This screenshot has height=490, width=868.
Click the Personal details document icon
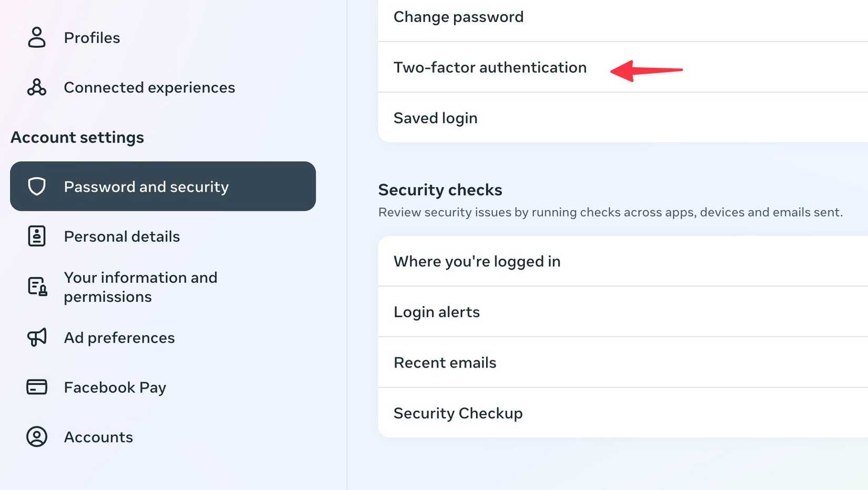pos(36,236)
